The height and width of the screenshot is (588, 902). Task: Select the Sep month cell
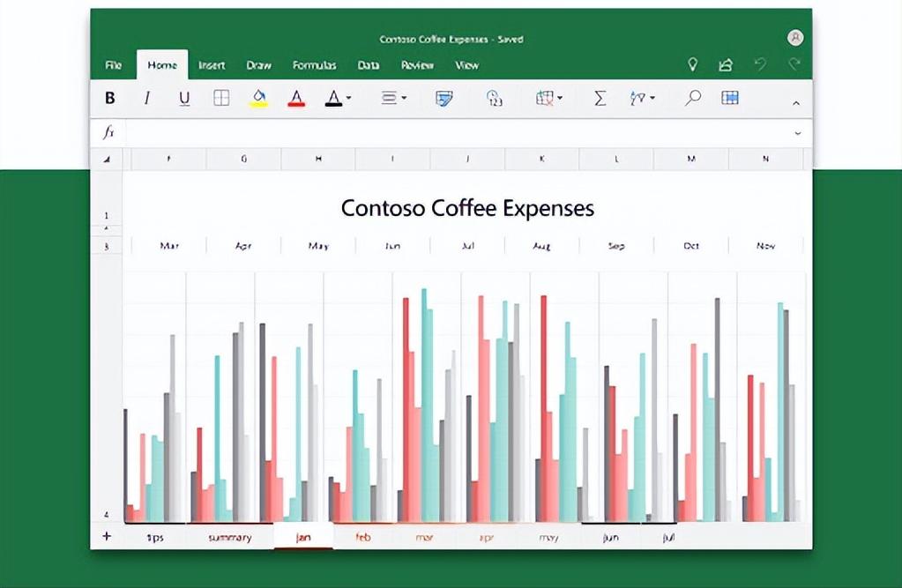pos(616,246)
